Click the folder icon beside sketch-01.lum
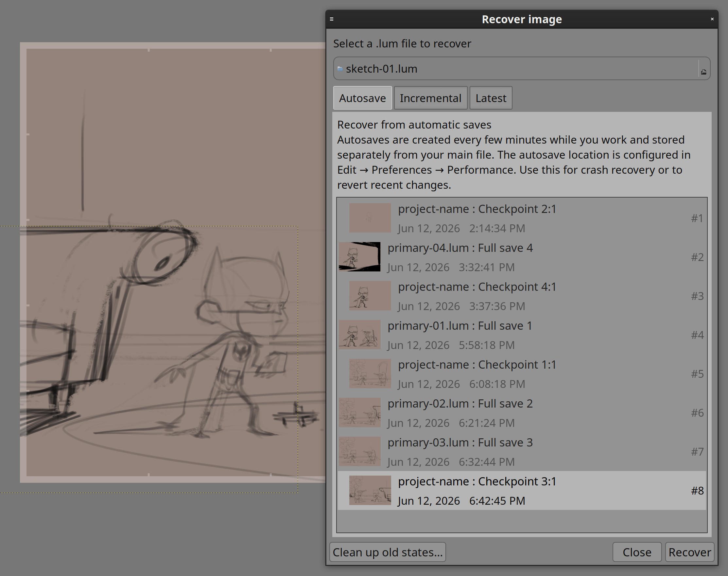The image size is (728, 576). click(x=340, y=69)
